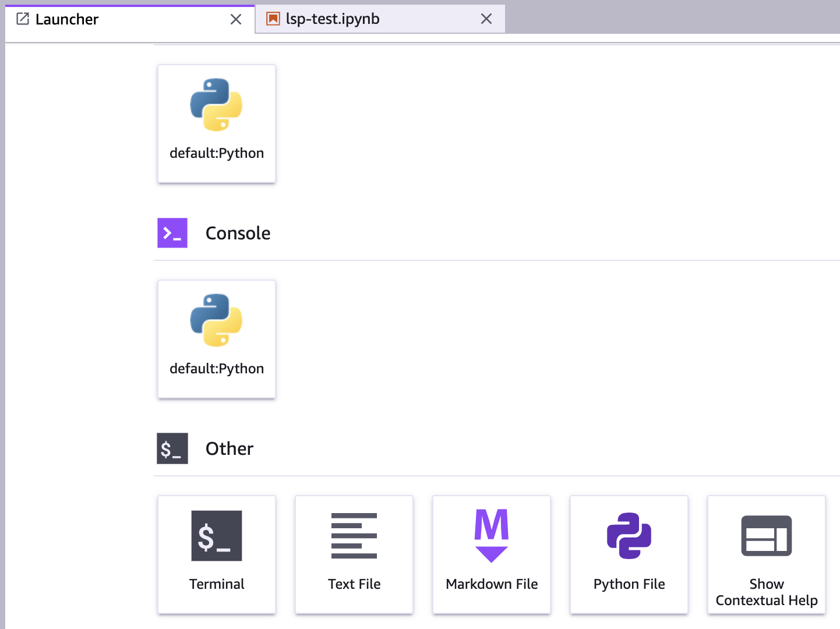Image resolution: width=840 pixels, height=629 pixels.
Task: Open Show Contextual Help
Action: coord(766,554)
